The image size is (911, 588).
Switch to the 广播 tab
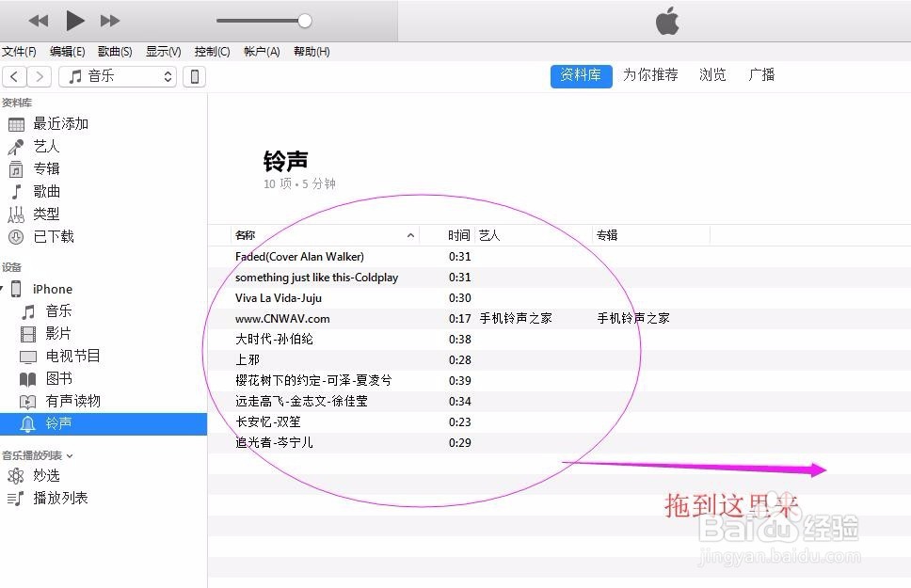[761, 75]
